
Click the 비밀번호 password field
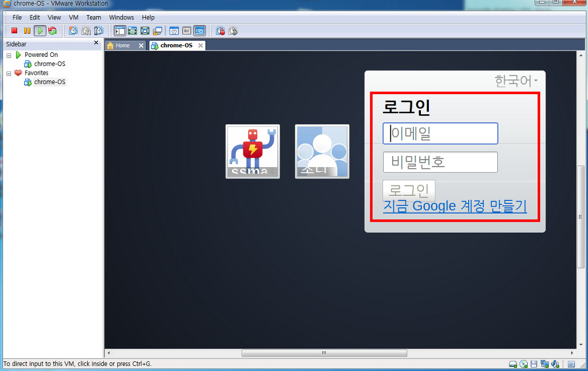point(440,163)
